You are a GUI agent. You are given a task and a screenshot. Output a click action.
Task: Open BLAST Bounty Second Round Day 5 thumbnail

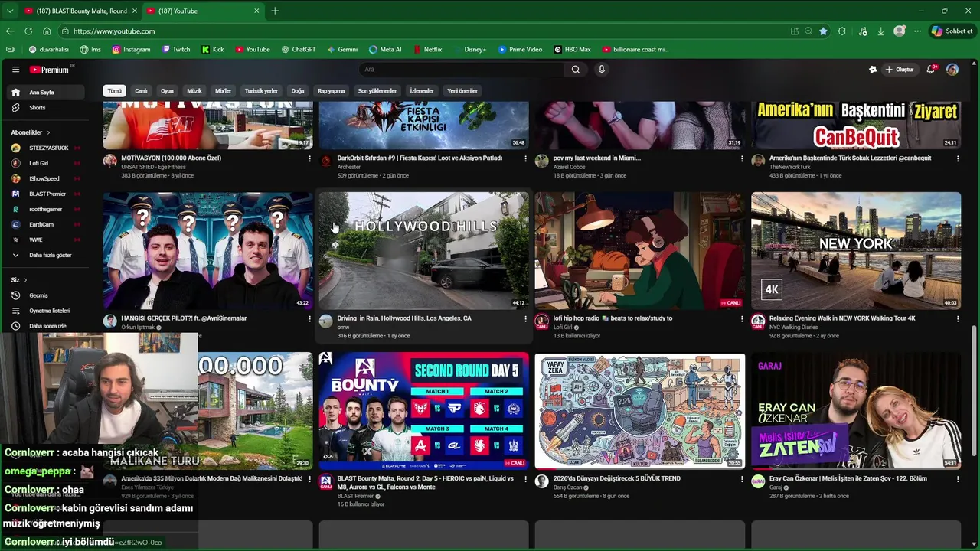423,411
